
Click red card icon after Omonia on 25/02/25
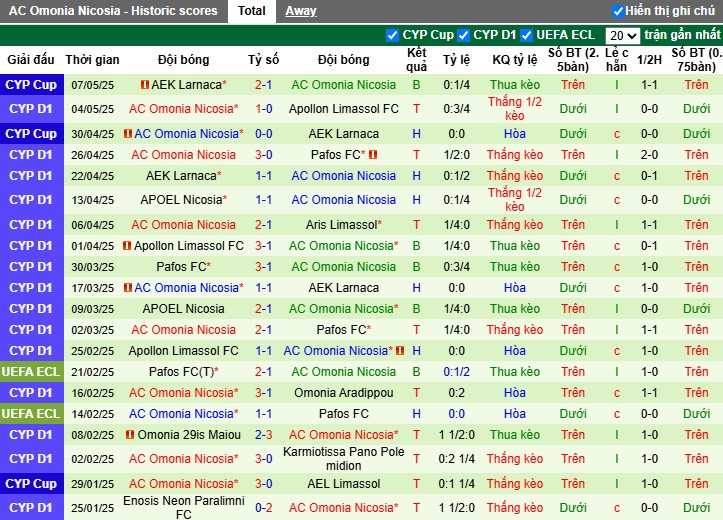pyautogui.click(x=400, y=351)
